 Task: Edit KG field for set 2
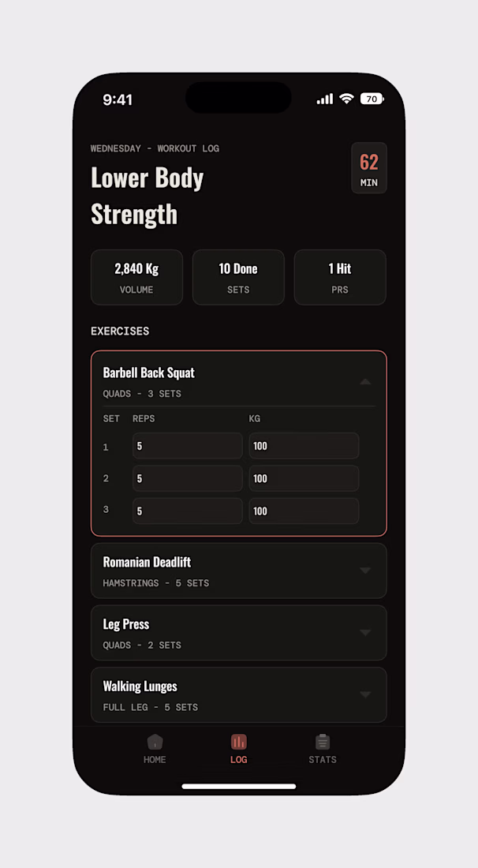tap(304, 478)
